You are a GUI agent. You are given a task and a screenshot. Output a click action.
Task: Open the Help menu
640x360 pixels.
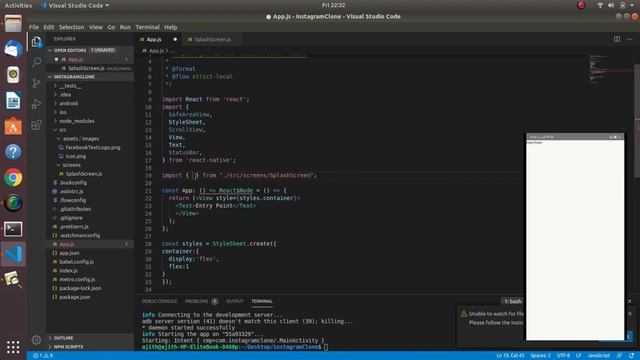pos(171,27)
